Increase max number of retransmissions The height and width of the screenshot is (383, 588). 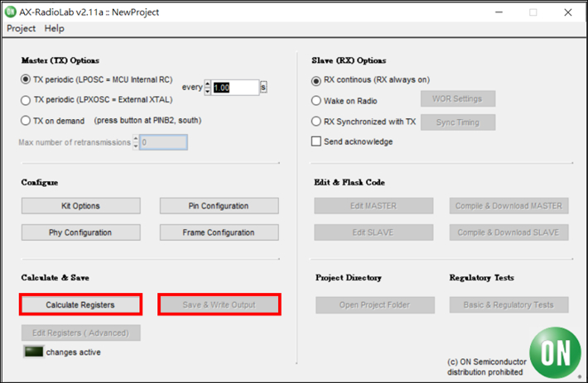point(136,138)
